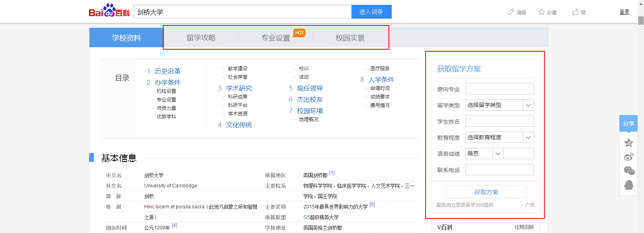Jump to 文化传统 section
Viewport: 644px width, 233px height.
tap(239, 125)
